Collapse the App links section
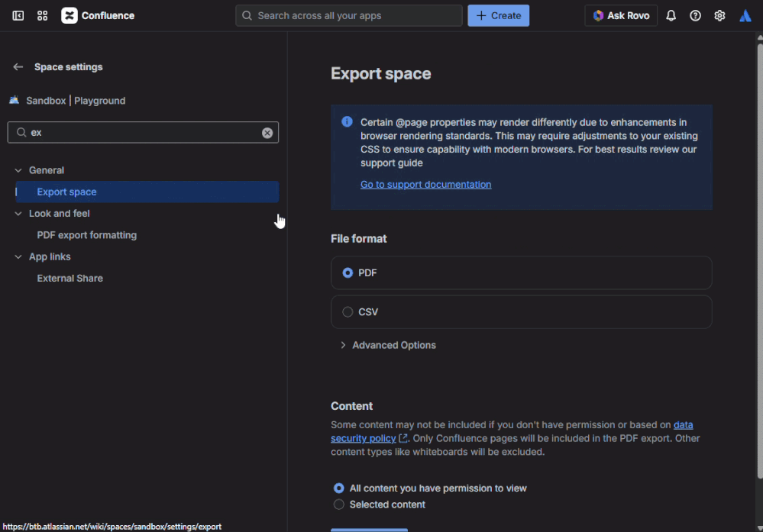The image size is (763, 532). click(x=18, y=256)
